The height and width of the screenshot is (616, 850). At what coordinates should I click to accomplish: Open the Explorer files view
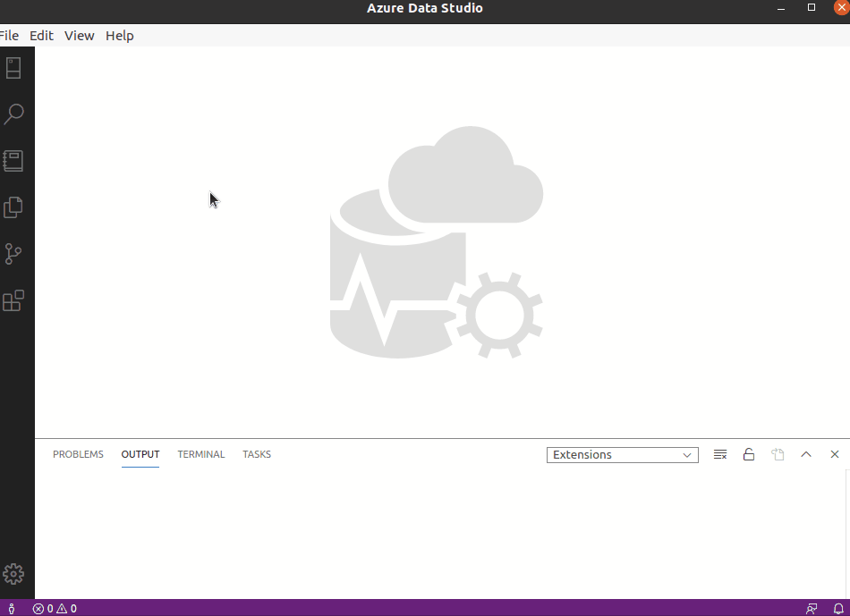13,207
